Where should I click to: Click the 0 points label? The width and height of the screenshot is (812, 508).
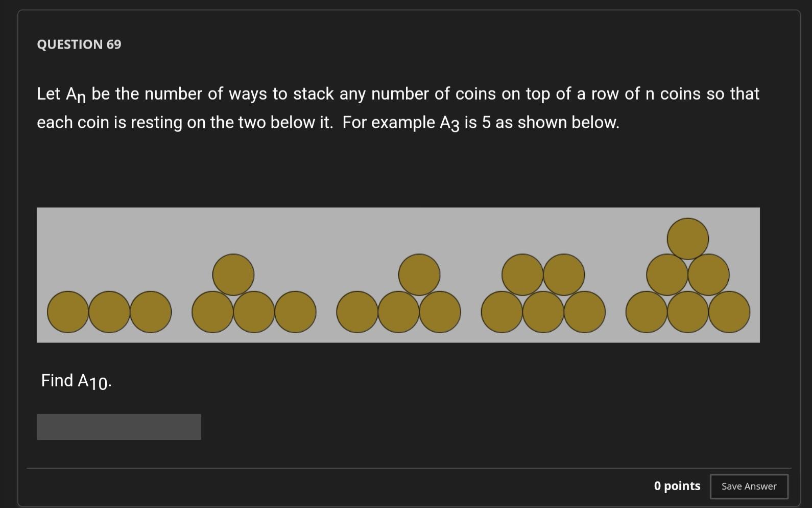(x=678, y=486)
